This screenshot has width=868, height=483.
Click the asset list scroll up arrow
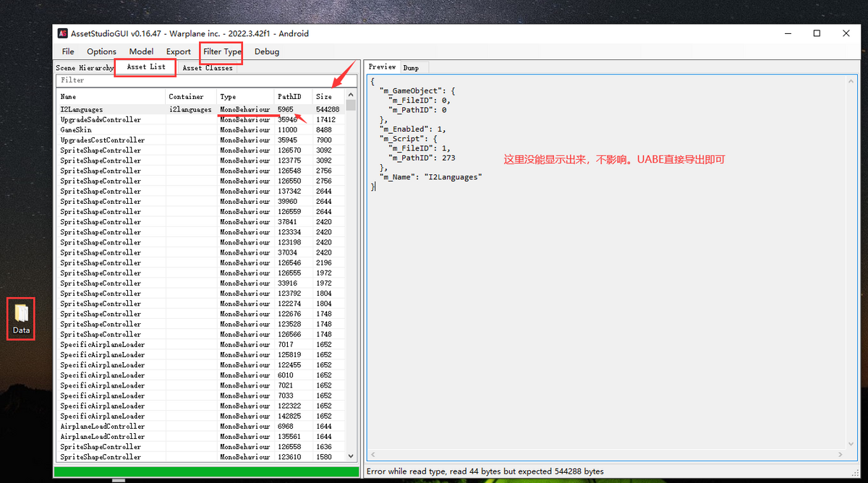[x=352, y=95]
